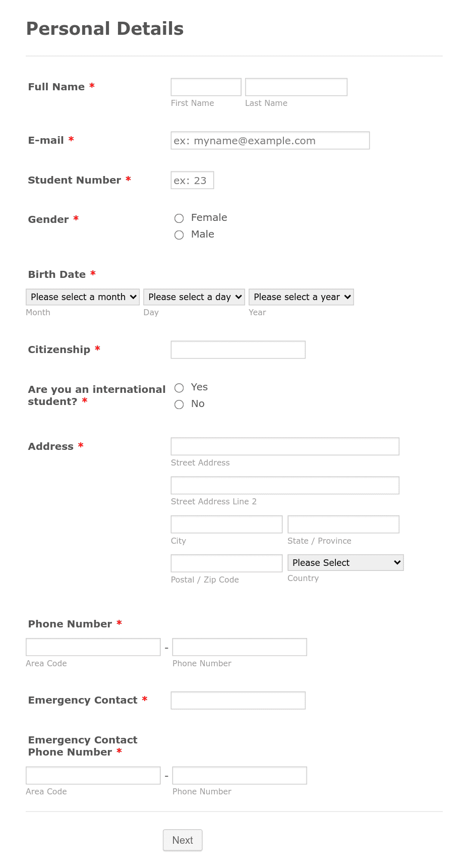Click the First Name input field
Screen dimensions: 469x868
(205, 87)
